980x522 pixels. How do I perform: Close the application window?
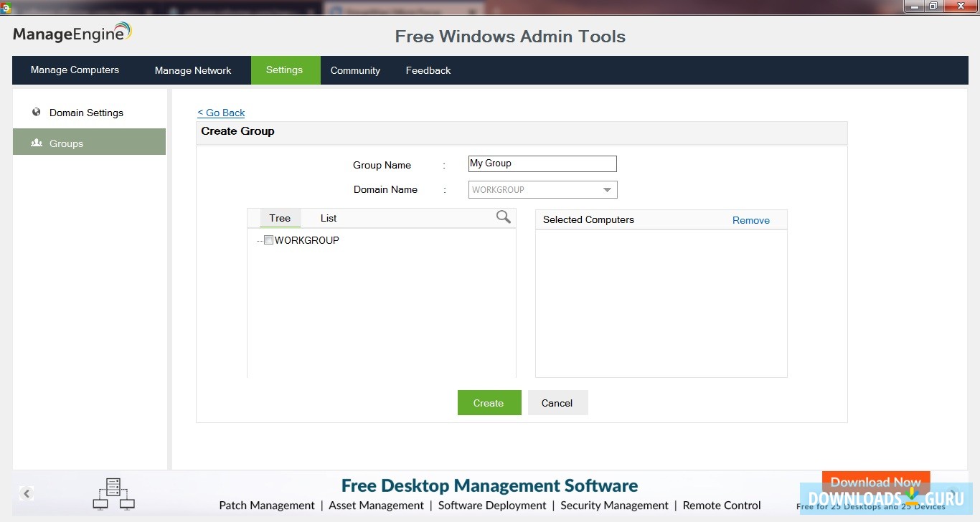pos(960,6)
